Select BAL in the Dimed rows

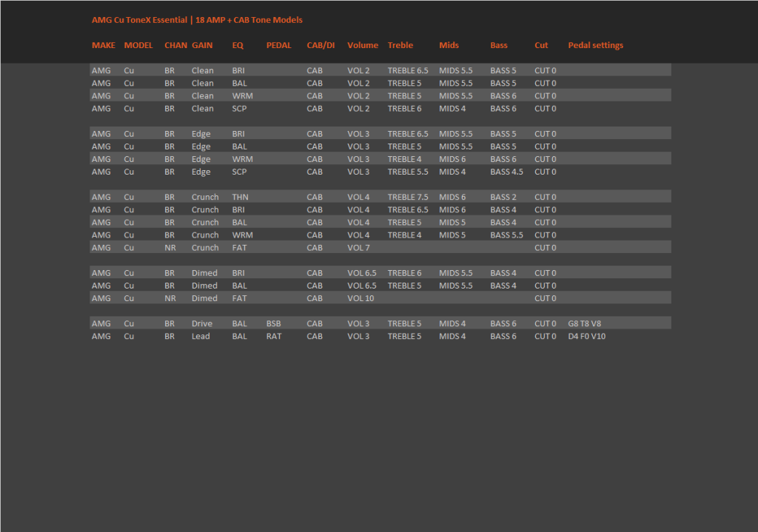point(239,286)
